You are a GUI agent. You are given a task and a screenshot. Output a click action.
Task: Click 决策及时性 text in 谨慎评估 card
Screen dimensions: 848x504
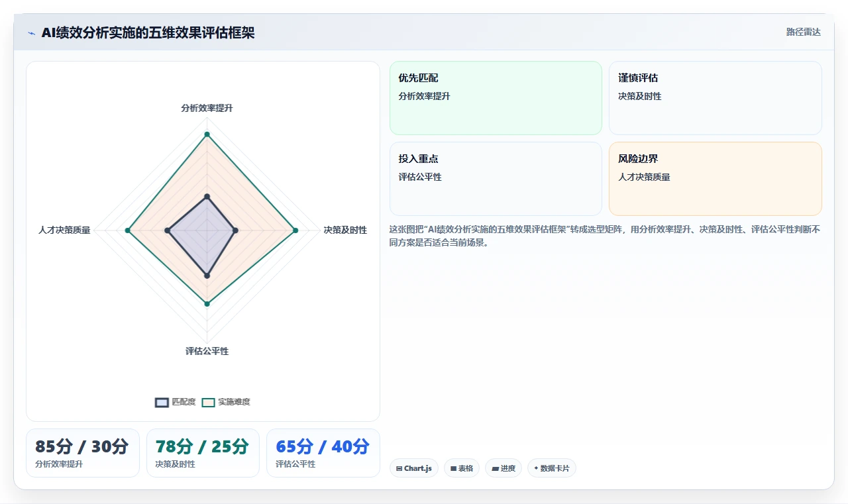pyautogui.click(x=640, y=96)
